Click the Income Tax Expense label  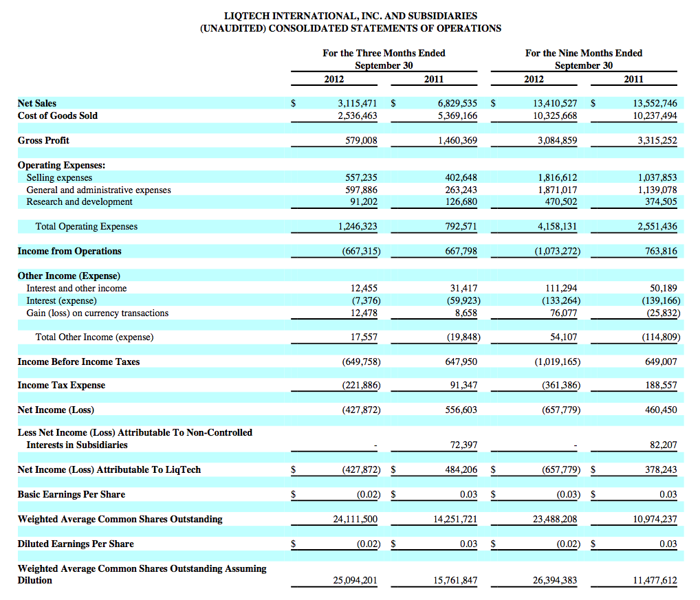coord(62,386)
